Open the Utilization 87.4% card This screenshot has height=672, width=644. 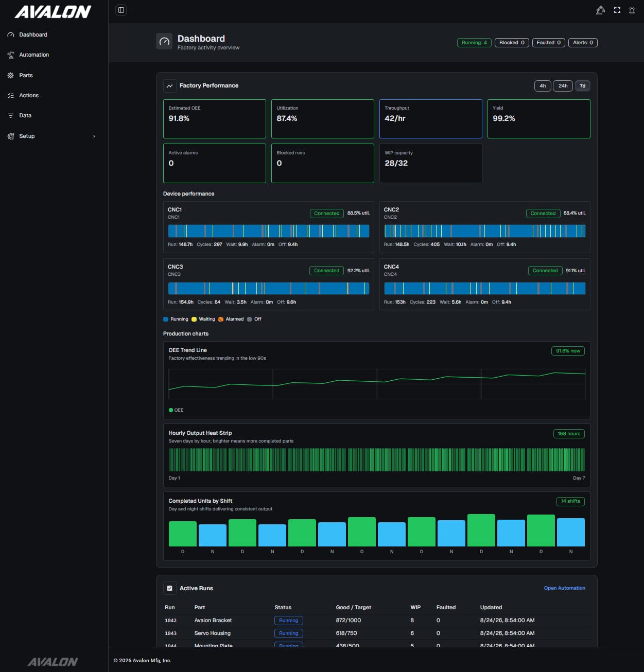tap(323, 119)
